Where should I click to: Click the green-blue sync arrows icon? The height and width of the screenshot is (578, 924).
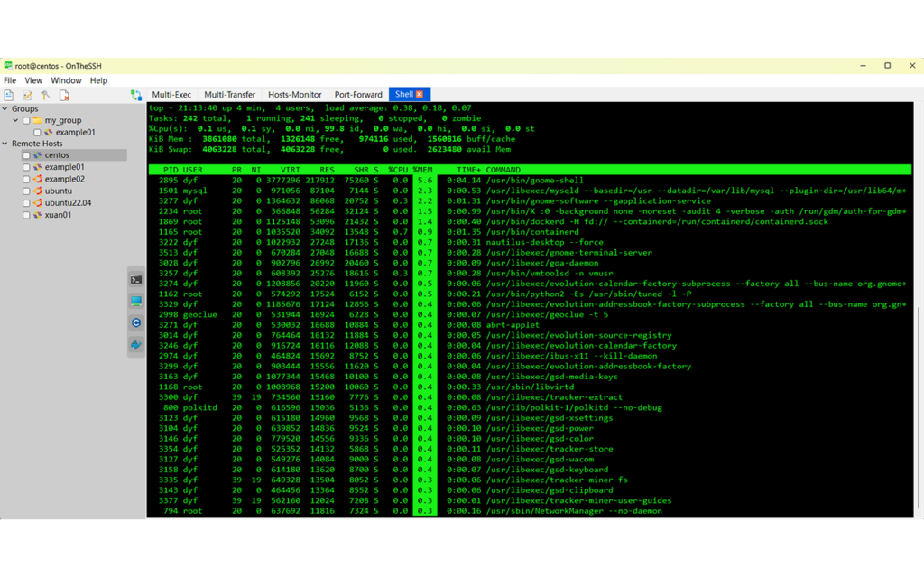(x=137, y=95)
